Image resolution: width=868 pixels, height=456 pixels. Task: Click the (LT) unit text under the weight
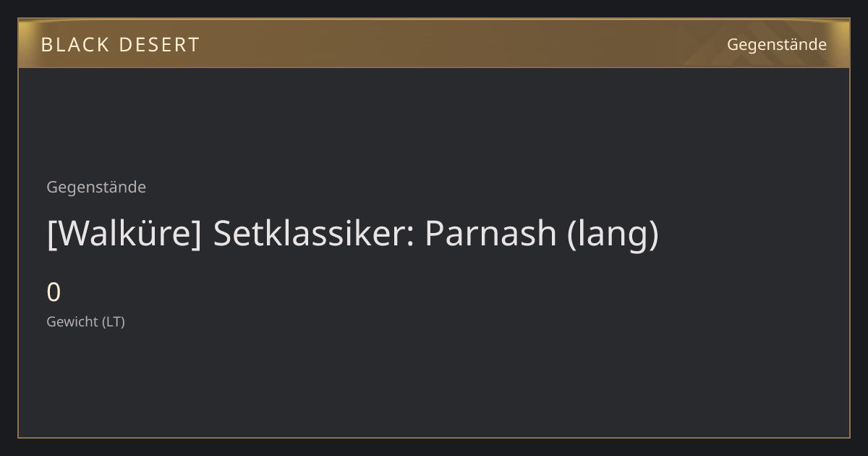[113, 321]
